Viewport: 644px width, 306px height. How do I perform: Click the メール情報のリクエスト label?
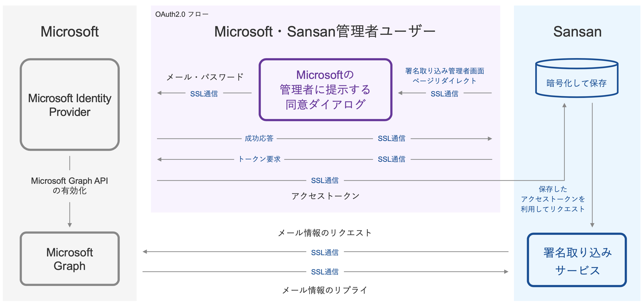pos(325,233)
